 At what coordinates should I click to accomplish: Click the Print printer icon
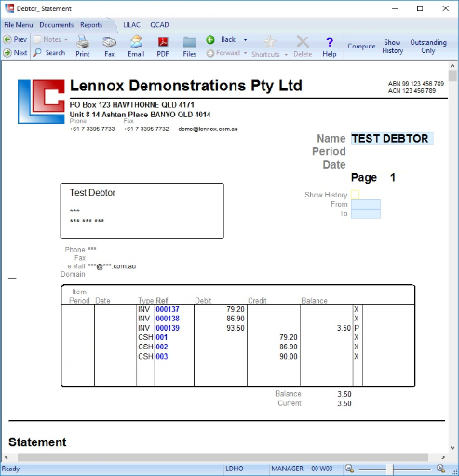(83, 42)
